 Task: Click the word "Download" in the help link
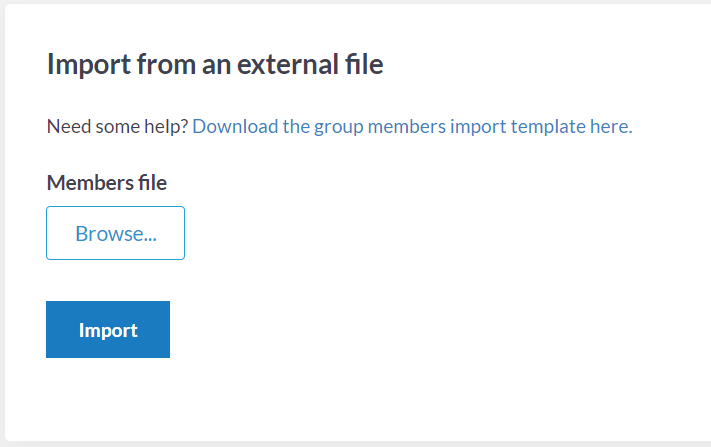(235, 126)
